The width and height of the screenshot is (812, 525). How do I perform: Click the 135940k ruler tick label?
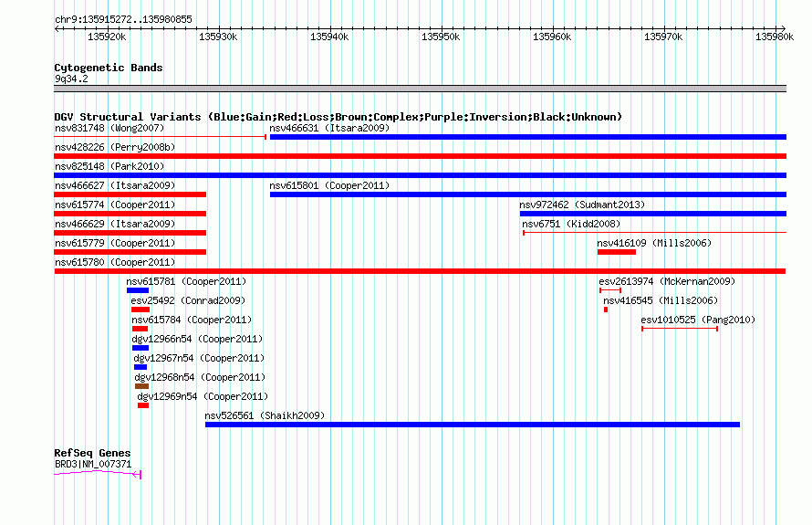pos(329,37)
